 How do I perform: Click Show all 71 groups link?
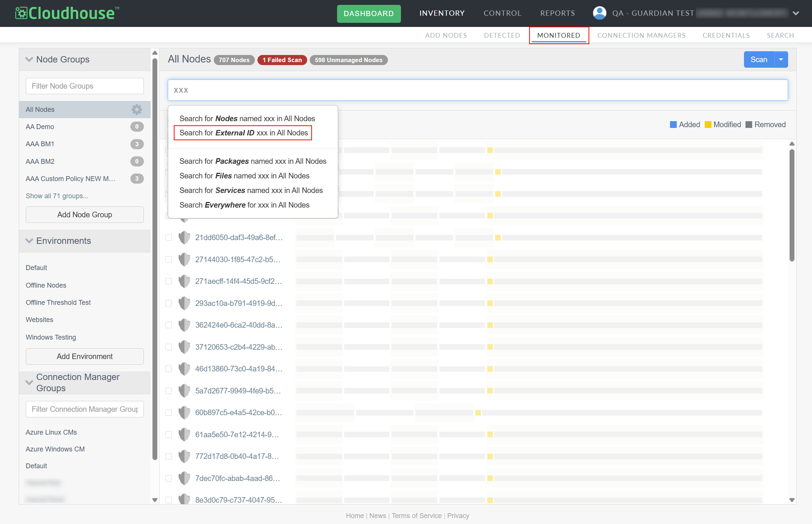point(57,196)
